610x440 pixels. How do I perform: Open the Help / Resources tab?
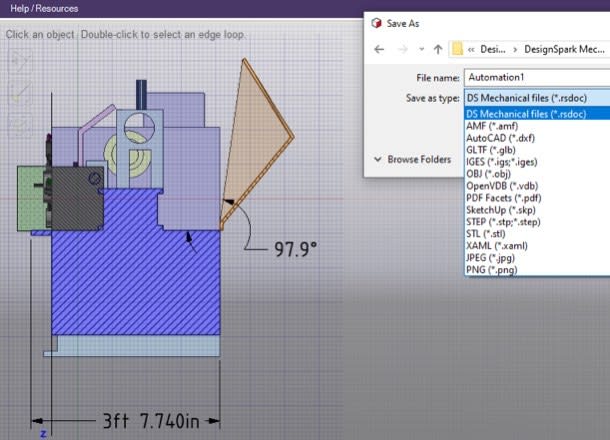pos(44,9)
